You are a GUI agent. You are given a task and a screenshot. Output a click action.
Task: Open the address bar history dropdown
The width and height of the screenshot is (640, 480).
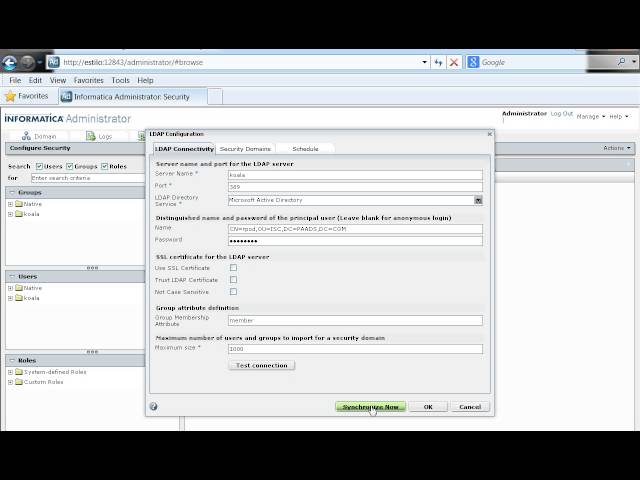click(424, 62)
